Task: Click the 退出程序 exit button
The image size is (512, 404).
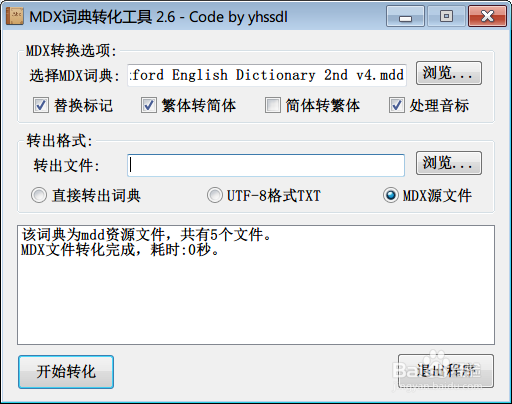Action: [446, 371]
